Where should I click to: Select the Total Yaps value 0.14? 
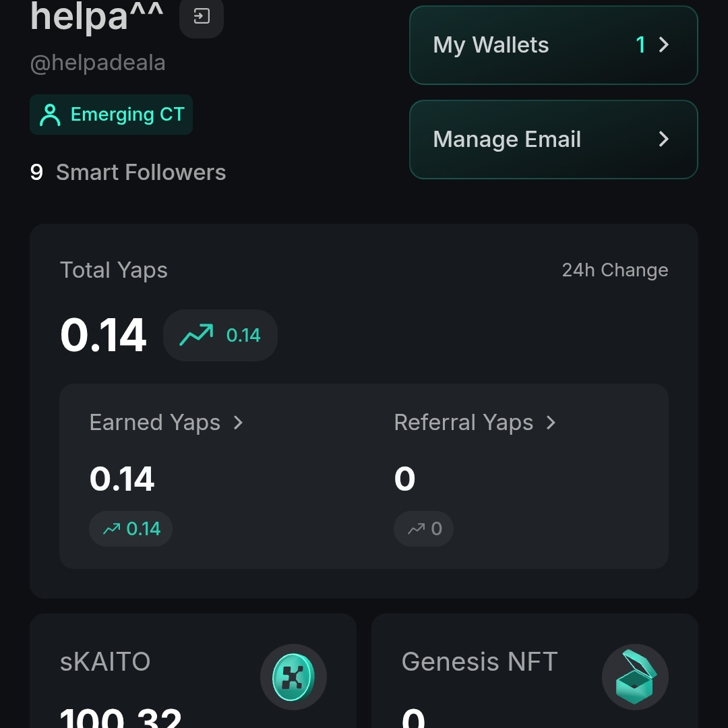pos(103,335)
